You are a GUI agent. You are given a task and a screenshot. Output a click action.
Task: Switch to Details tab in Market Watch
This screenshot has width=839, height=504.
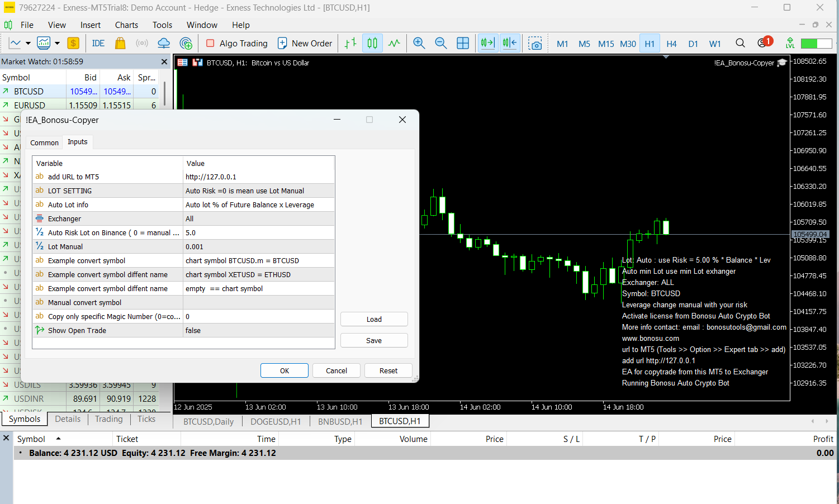[68, 419]
